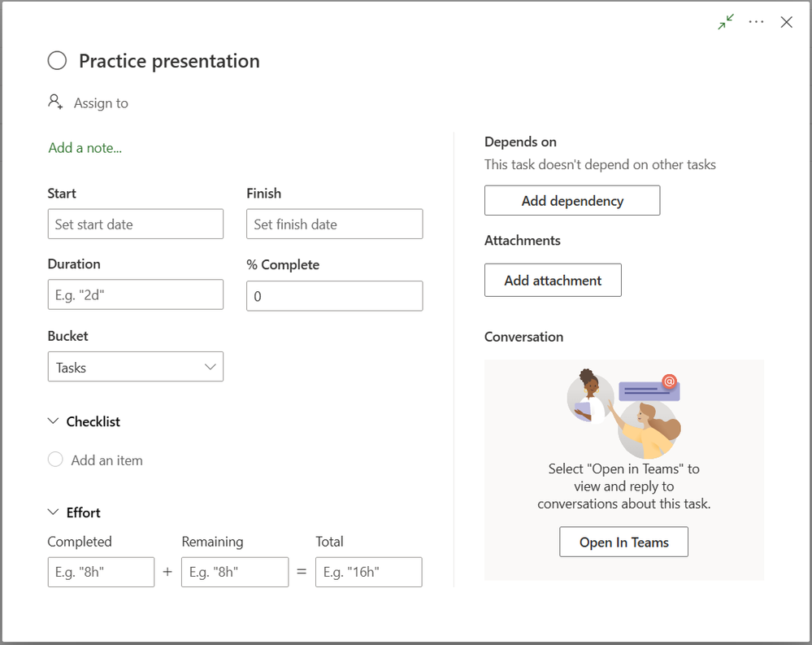Check the Add an item circle

(x=55, y=460)
